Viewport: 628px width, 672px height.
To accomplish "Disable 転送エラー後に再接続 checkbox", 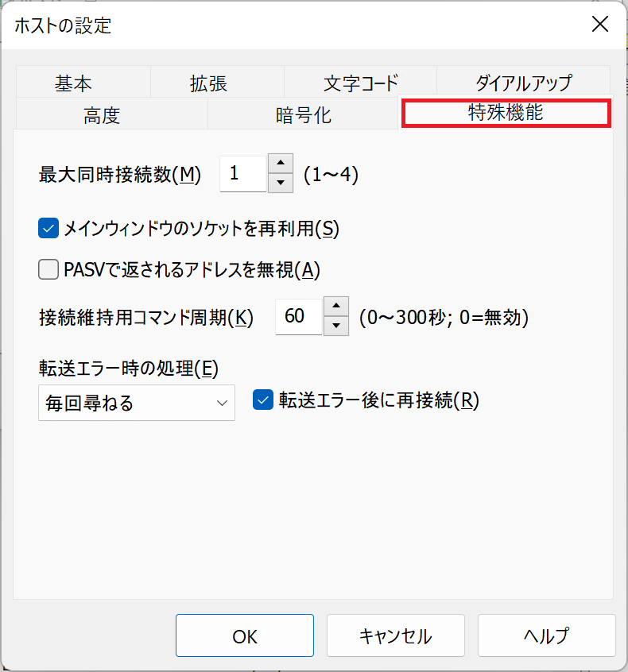I will 263,400.
